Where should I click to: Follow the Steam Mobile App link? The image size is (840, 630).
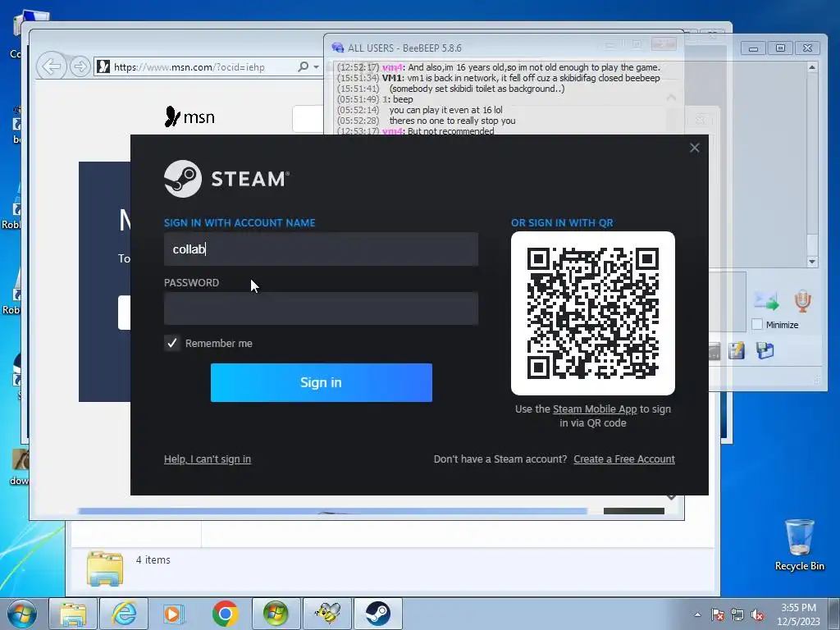595,409
